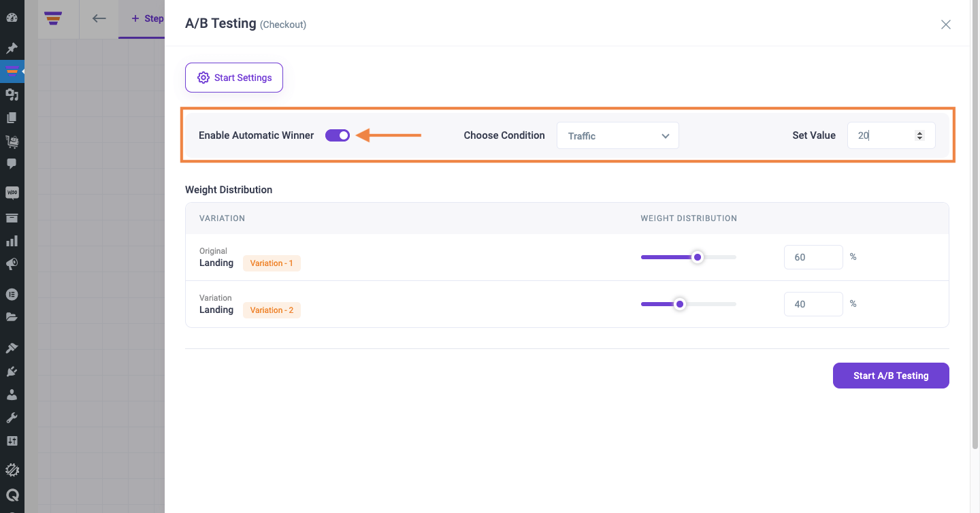Open the Templates folder sidebar icon
The height and width of the screenshot is (513, 980).
point(12,317)
